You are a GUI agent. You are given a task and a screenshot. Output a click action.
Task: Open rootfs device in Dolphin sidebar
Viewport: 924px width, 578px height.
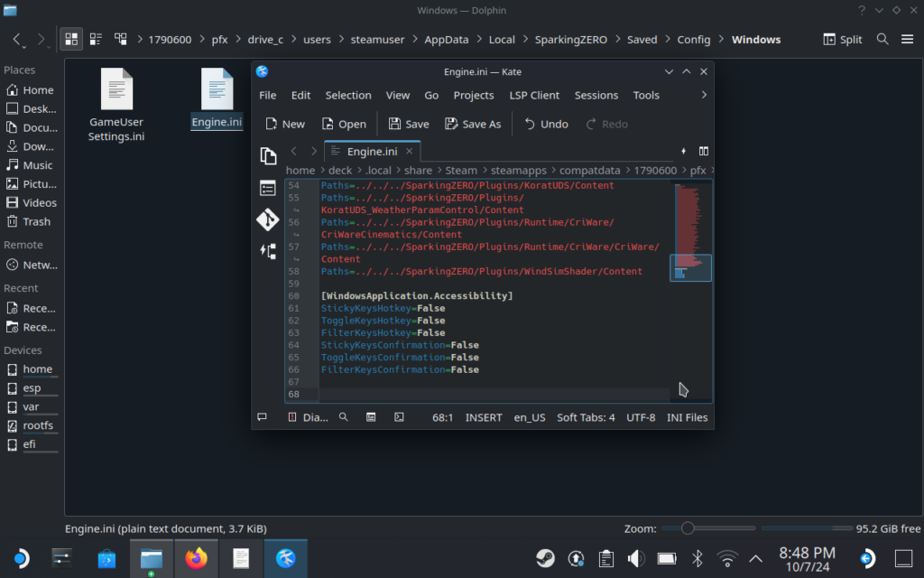[x=32, y=425]
